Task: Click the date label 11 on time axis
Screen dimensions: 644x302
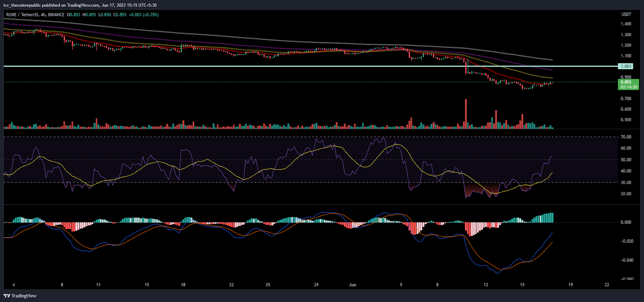Action: [98, 285]
